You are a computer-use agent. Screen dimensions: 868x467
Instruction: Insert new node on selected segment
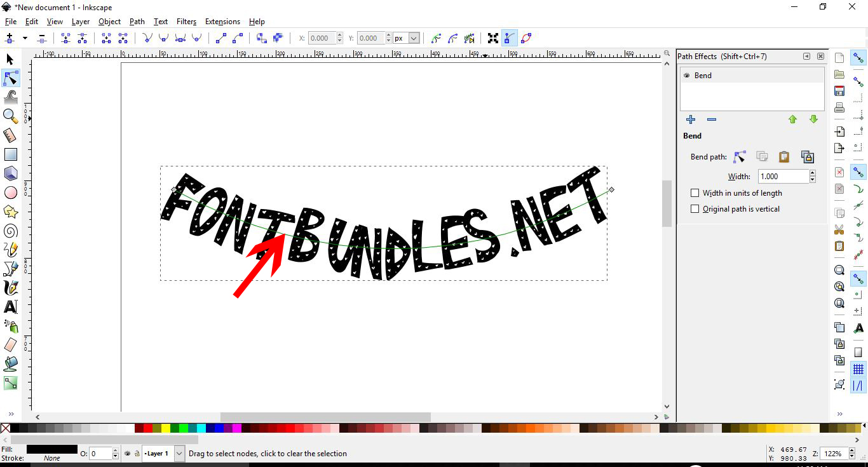point(11,37)
